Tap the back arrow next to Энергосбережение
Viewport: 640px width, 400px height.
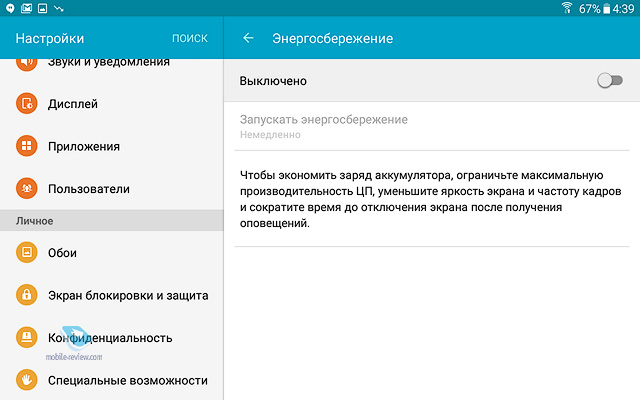click(x=248, y=39)
